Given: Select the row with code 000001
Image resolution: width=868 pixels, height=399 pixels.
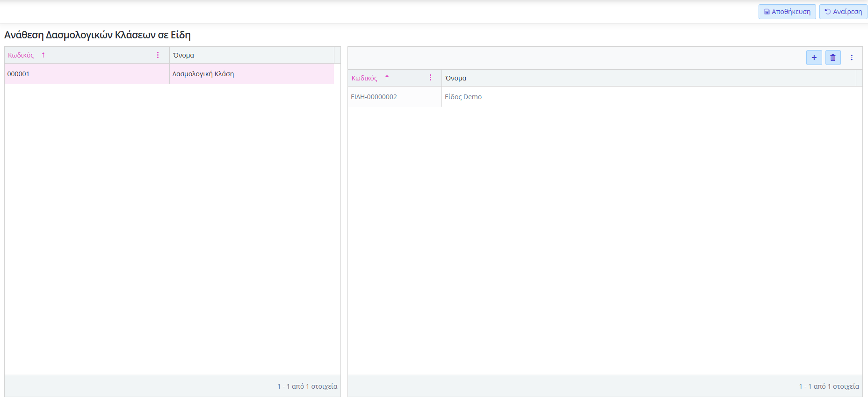Looking at the screenshot, I should (19, 74).
